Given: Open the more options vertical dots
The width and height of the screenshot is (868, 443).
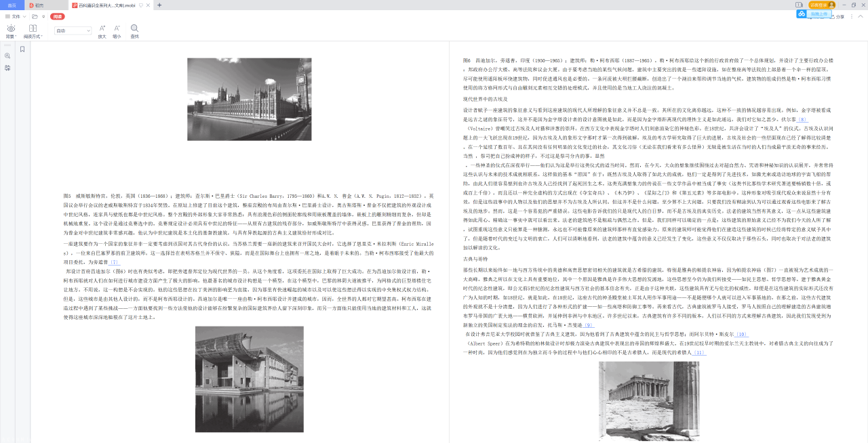Looking at the screenshot, I should click(852, 16).
